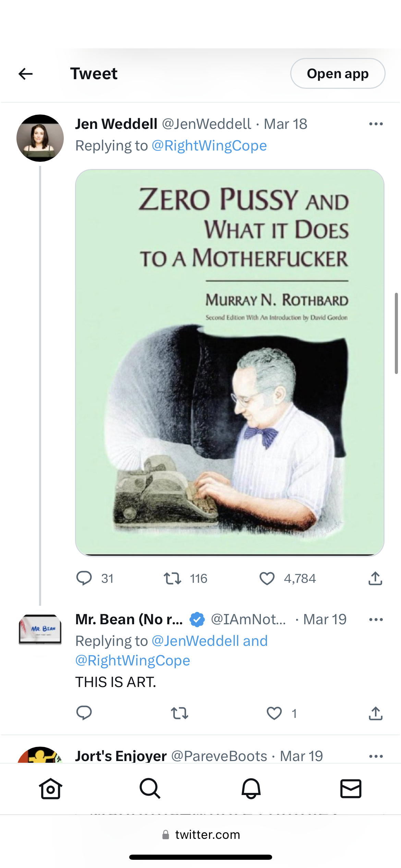Expand more options on Mr. Bean's reply
401x868 pixels.
coord(376,620)
